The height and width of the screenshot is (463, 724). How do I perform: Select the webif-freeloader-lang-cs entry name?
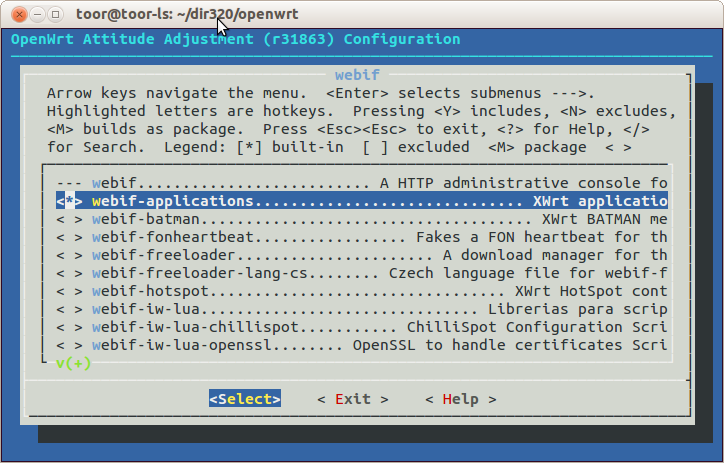click(200, 273)
